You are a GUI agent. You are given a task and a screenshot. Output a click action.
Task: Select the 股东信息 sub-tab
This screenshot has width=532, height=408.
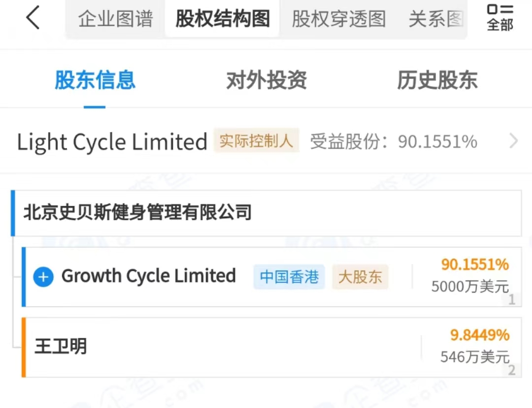click(95, 80)
